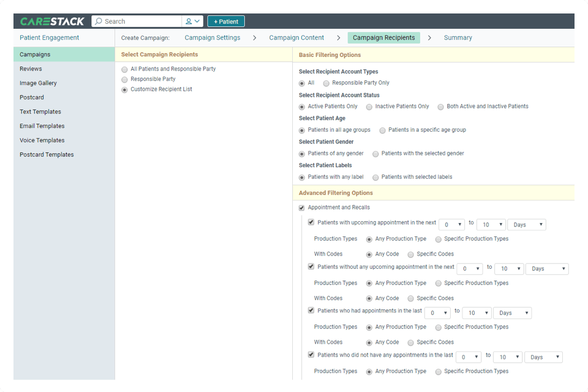Screen dimensions: 588x392
Task: Click the CareStack logo
Action: [x=52, y=21]
